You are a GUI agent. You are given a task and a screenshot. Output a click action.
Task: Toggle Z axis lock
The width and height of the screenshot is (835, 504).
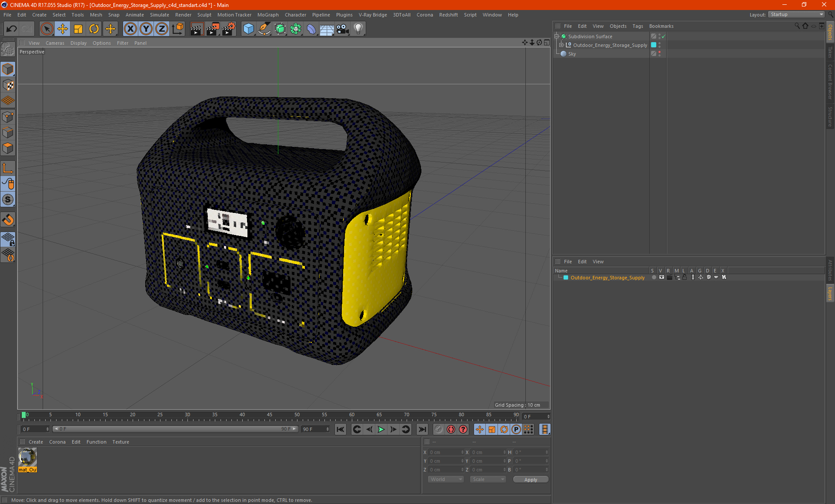[x=162, y=29]
